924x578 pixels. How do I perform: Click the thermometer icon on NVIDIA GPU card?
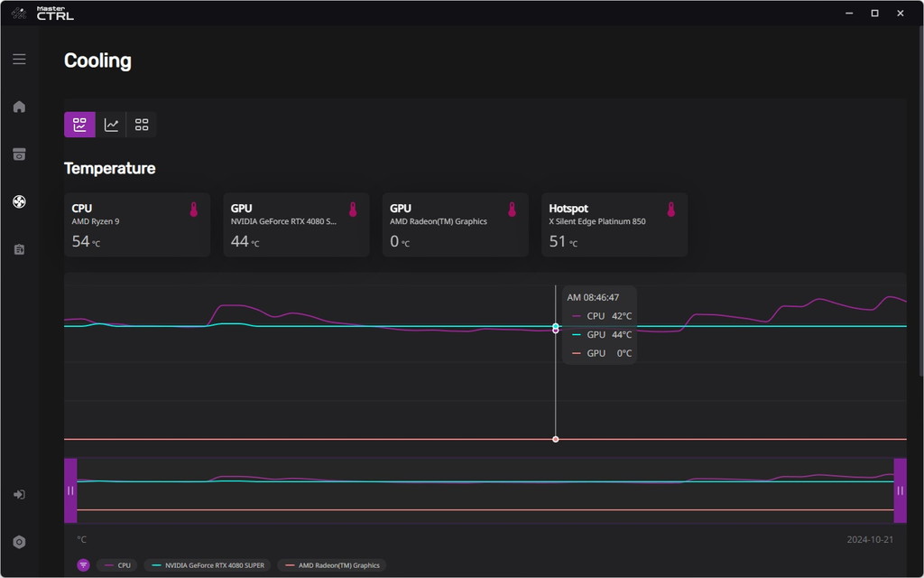[353, 210]
